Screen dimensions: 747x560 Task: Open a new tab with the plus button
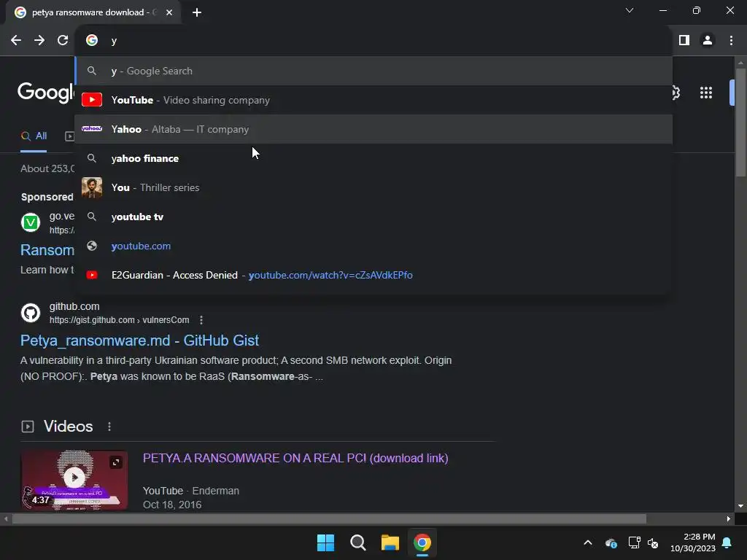(197, 12)
